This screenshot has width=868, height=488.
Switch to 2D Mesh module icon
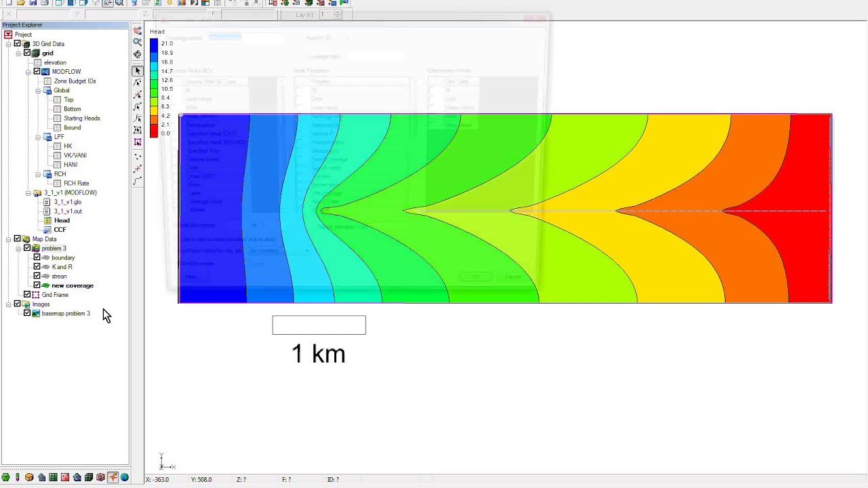41,478
